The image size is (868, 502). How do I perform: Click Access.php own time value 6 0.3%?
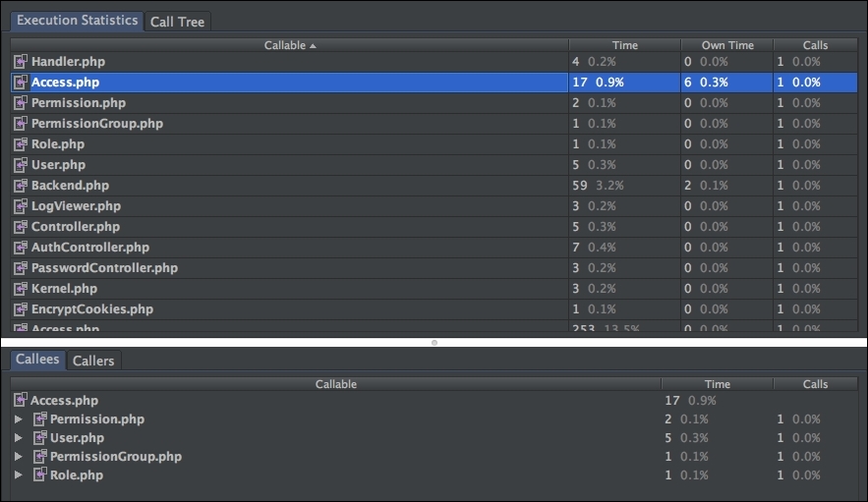point(707,83)
